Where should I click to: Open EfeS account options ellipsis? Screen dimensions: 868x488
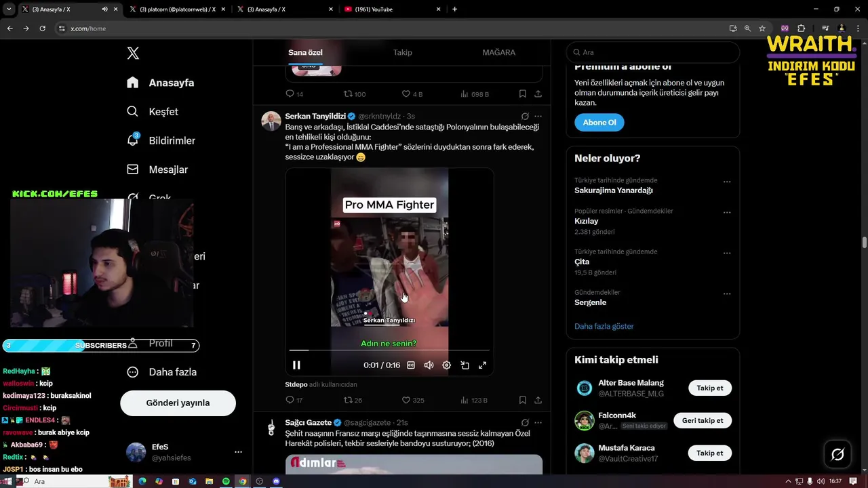[x=238, y=451]
